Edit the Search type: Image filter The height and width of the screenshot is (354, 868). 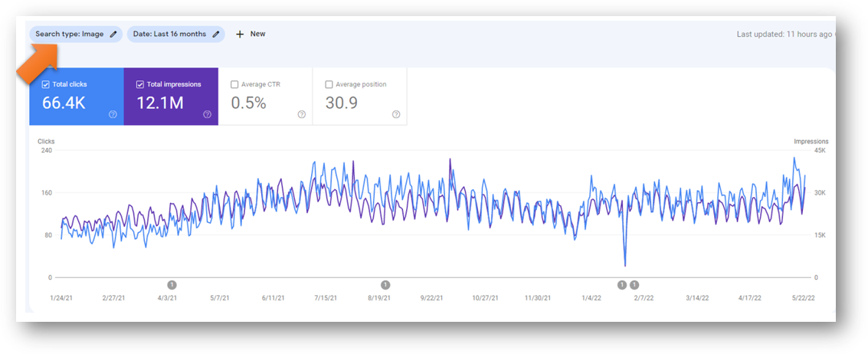pos(113,34)
